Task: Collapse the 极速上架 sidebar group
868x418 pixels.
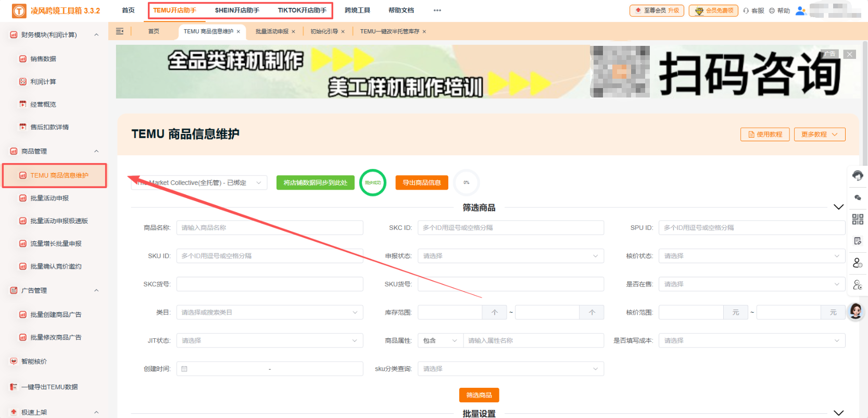Action: (x=96, y=412)
